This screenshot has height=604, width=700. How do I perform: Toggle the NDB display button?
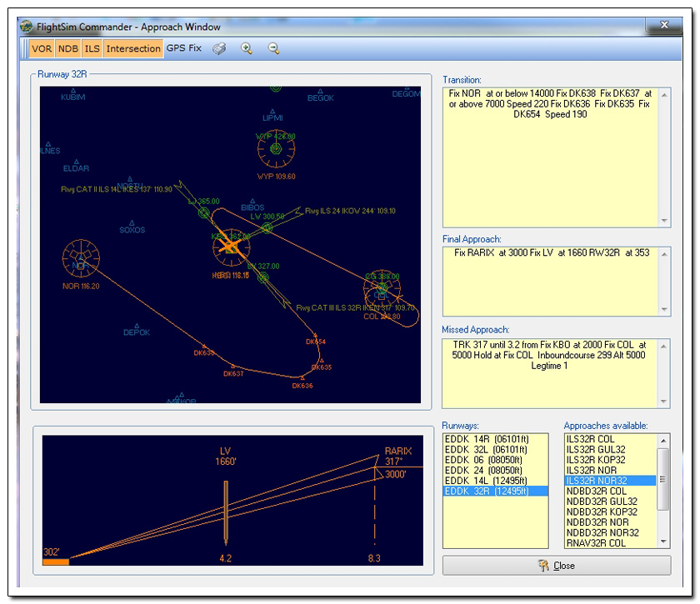point(67,48)
